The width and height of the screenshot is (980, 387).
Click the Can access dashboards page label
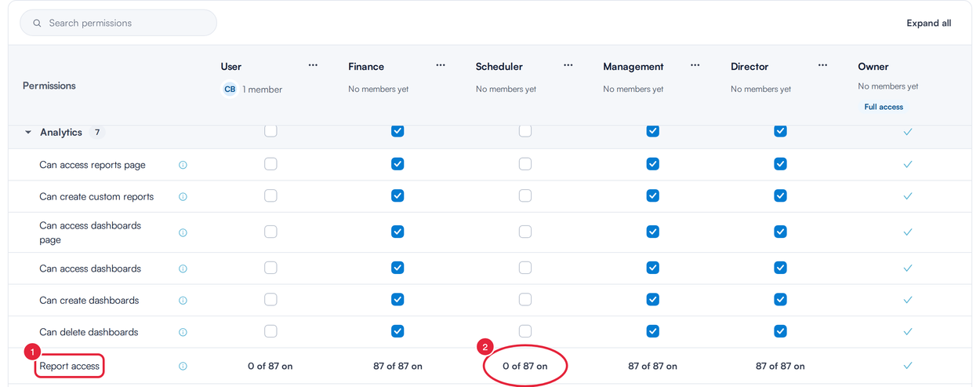click(x=90, y=232)
